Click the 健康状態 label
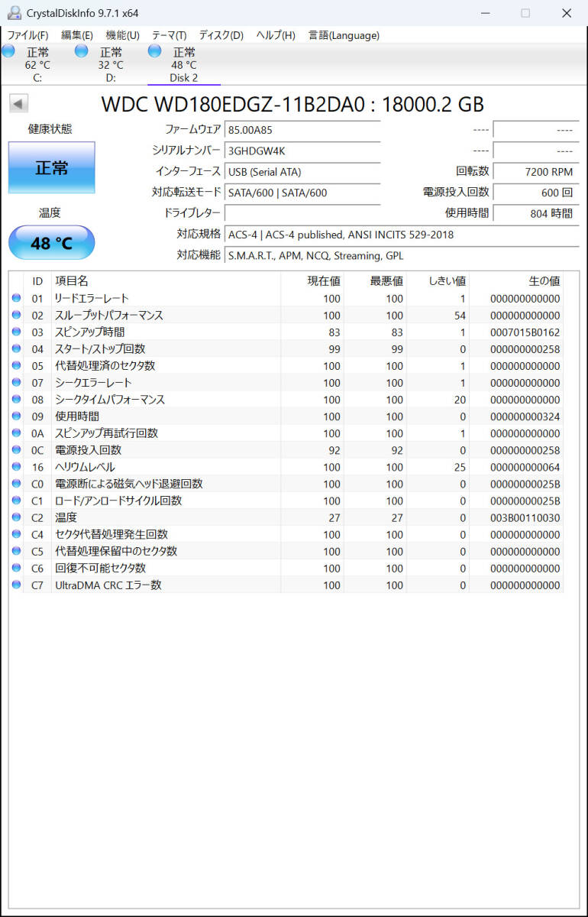The height and width of the screenshot is (917, 588). (x=50, y=129)
